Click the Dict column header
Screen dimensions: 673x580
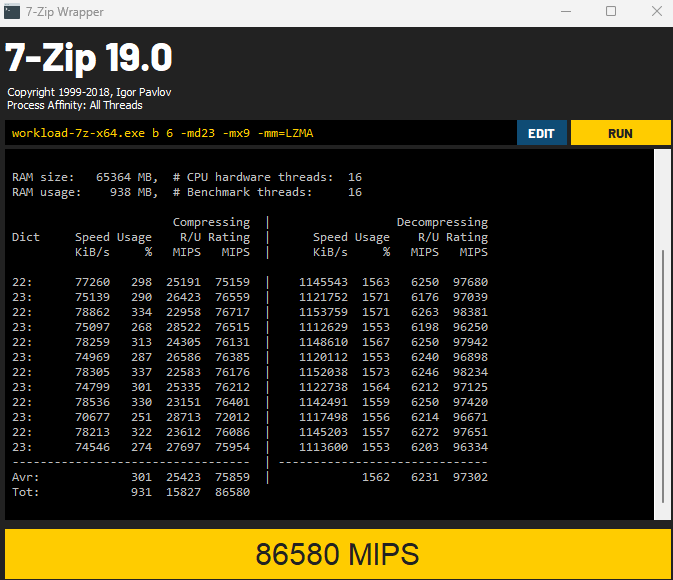26,237
